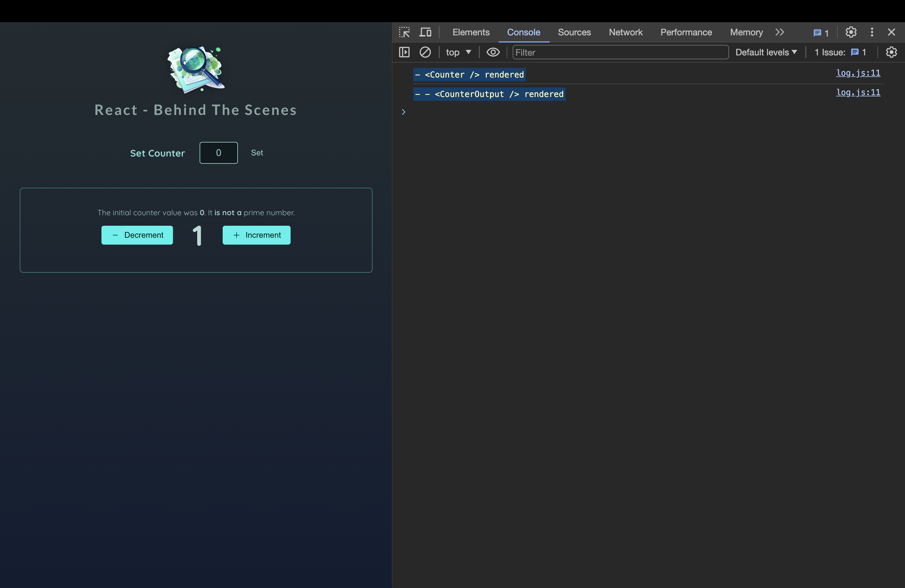Click the Set button
Screen dimensions: 905x588
coord(257,152)
